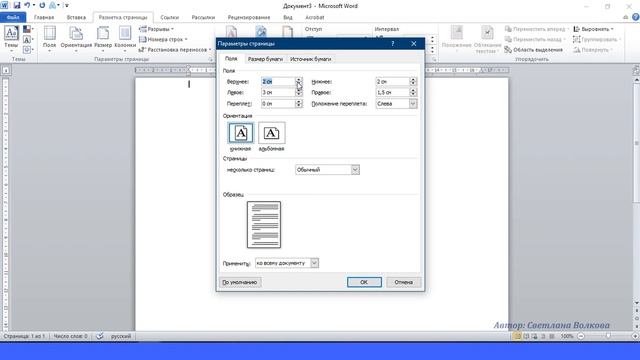The height and width of the screenshot is (360, 640).
Task: Click the Нижнее margin input field
Action: pyautogui.click(x=393, y=82)
